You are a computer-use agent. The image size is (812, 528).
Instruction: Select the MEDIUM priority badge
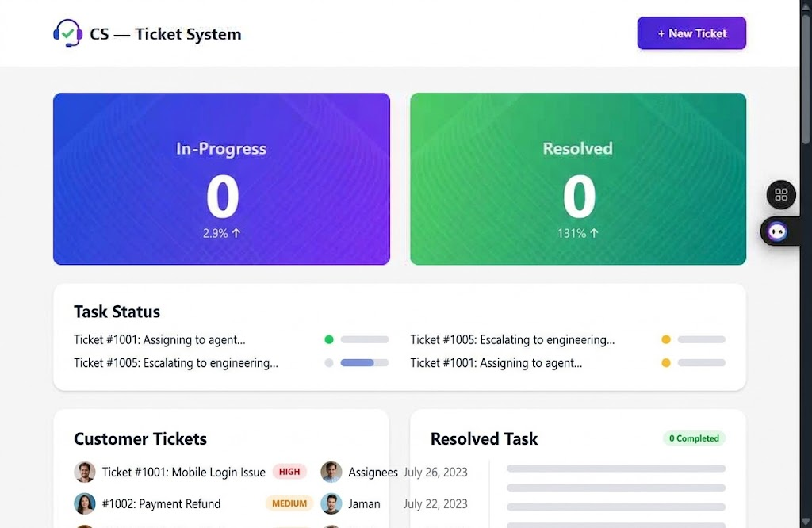(x=289, y=503)
